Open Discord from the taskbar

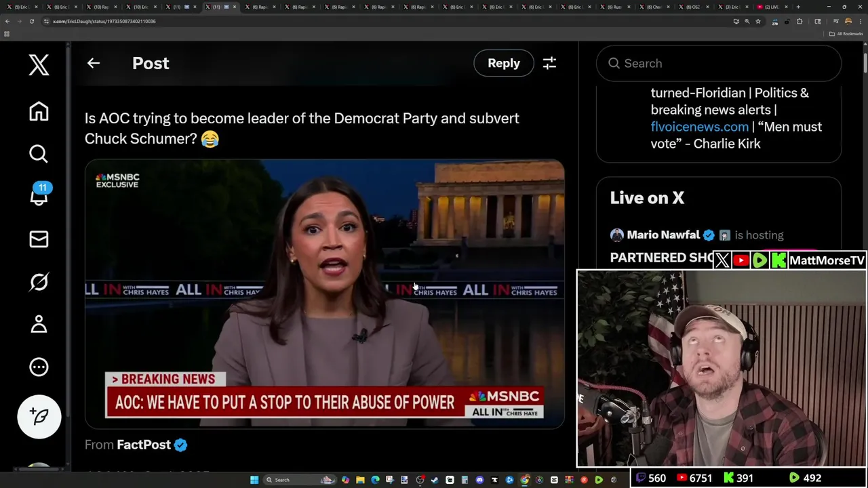[x=479, y=480]
